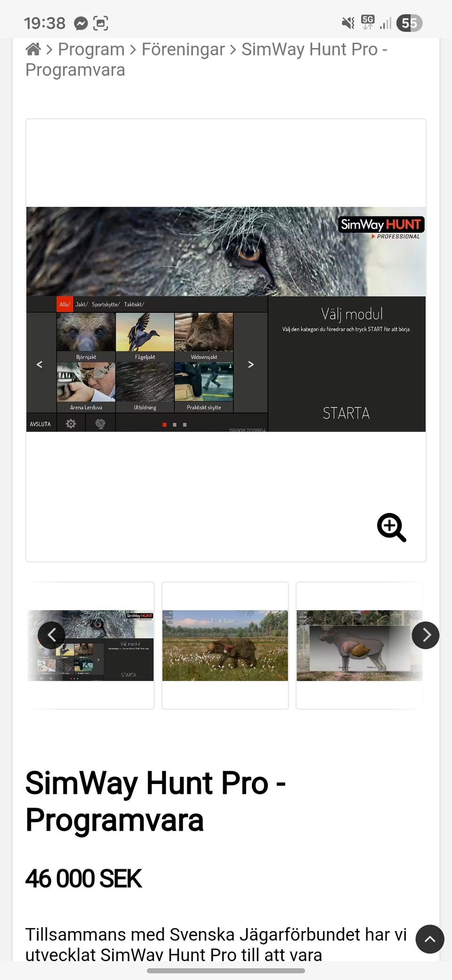
Task: Select the module menu screenshot thumbnail
Action: [x=90, y=645]
